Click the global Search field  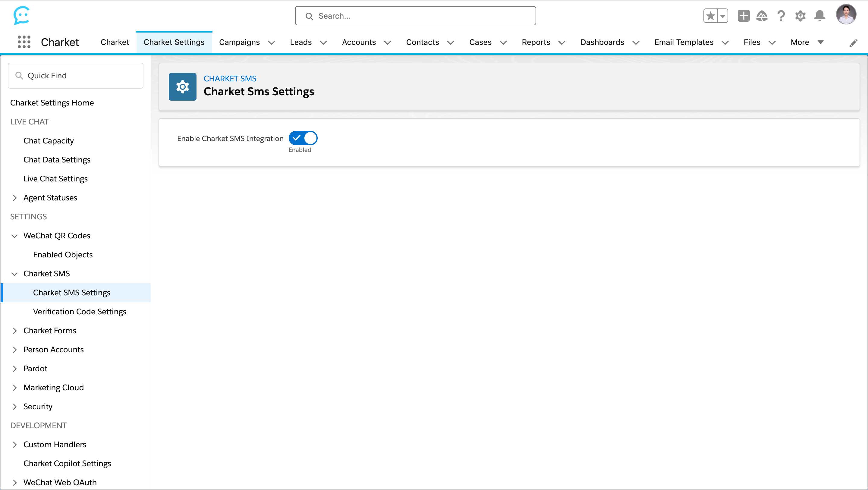416,16
